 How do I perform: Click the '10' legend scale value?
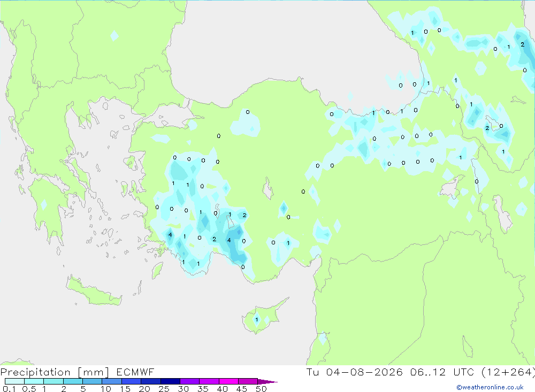pyautogui.click(x=106, y=389)
